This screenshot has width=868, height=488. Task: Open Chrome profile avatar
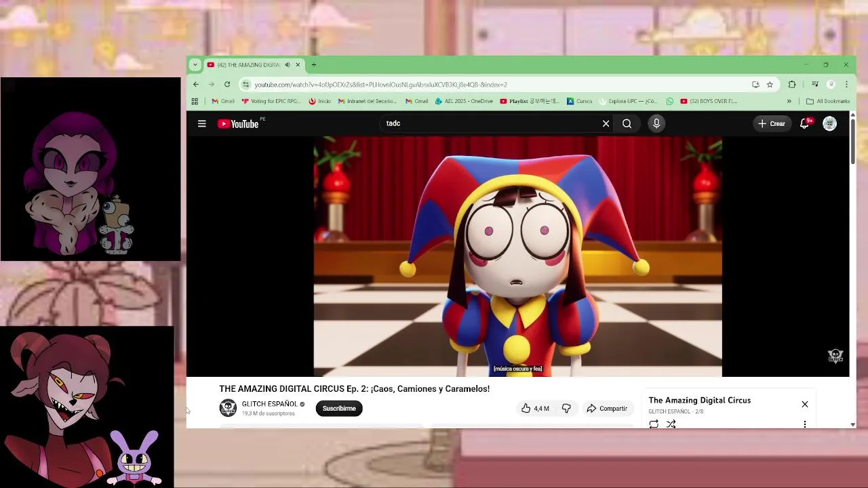tap(831, 84)
